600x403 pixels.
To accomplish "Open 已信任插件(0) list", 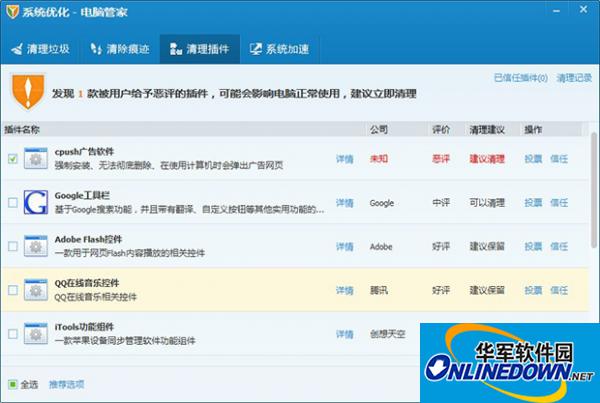I will click(x=521, y=78).
